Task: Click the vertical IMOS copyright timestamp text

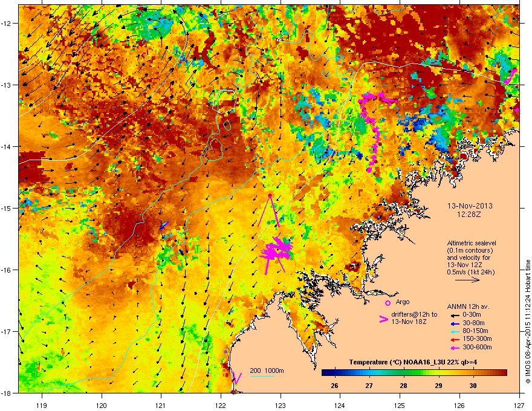Action: [x=528, y=322]
